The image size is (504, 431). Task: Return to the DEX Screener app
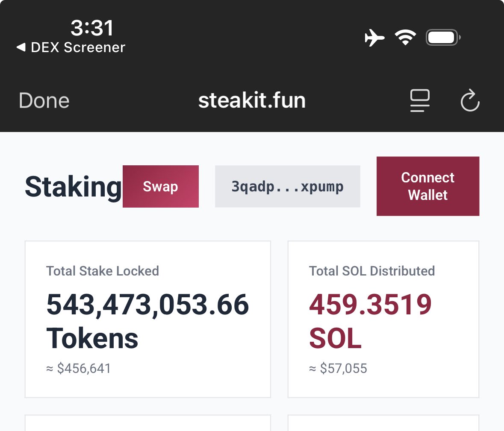[71, 47]
